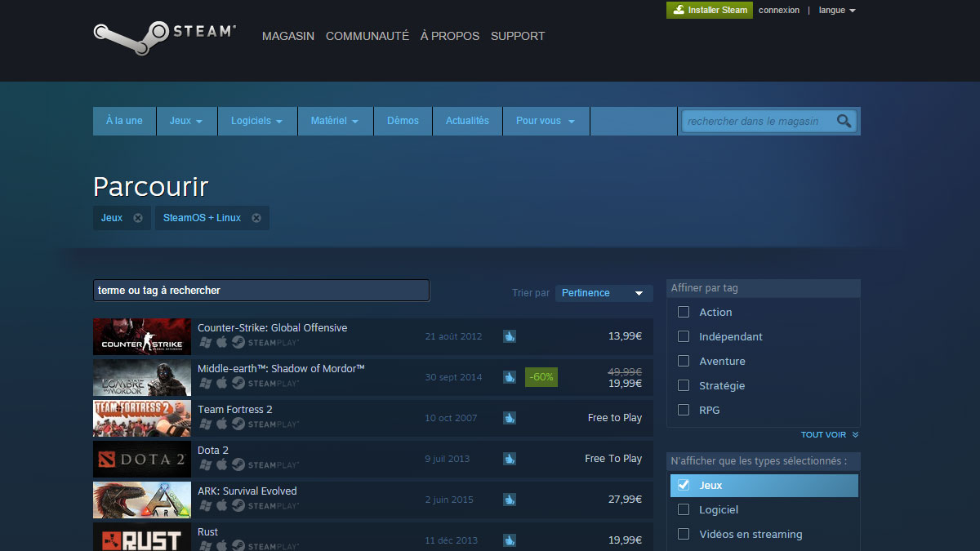Select the RPG tag checkbox
The width and height of the screenshot is (980, 551).
(x=684, y=410)
